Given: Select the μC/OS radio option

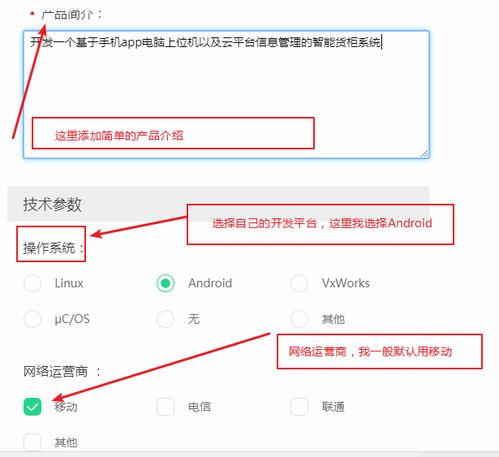Looking at the screenshot, I should 32,319.
